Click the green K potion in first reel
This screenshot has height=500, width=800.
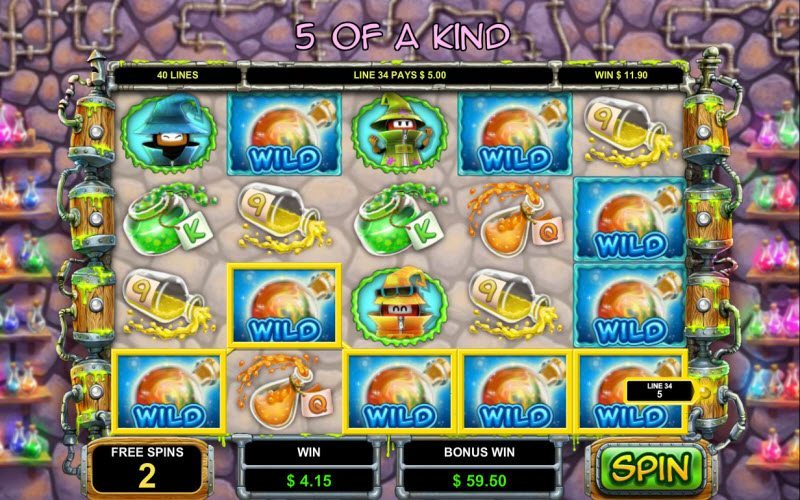(x=169, y=219)
